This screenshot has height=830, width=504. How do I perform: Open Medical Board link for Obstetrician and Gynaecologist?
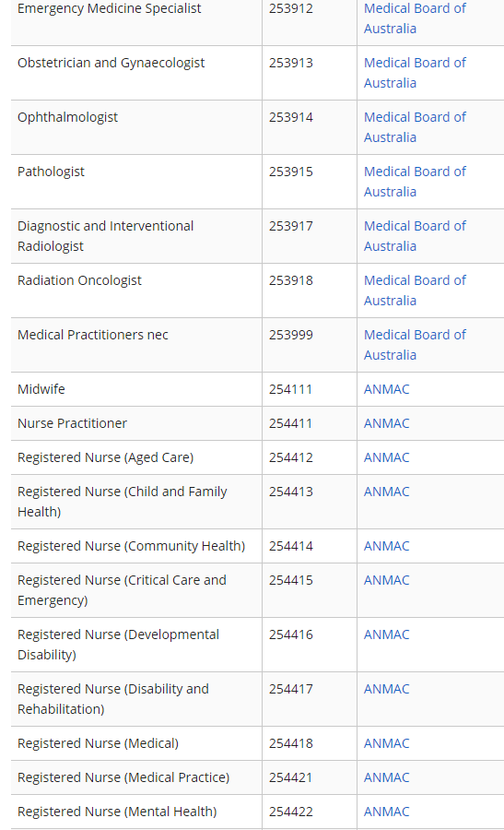click(x=415, y=73)
